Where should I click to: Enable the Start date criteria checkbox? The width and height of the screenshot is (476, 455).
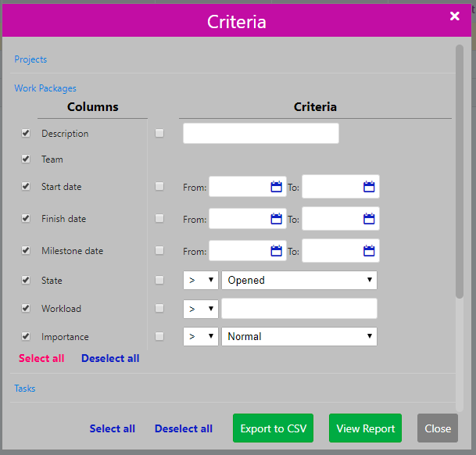pos(159,186)
